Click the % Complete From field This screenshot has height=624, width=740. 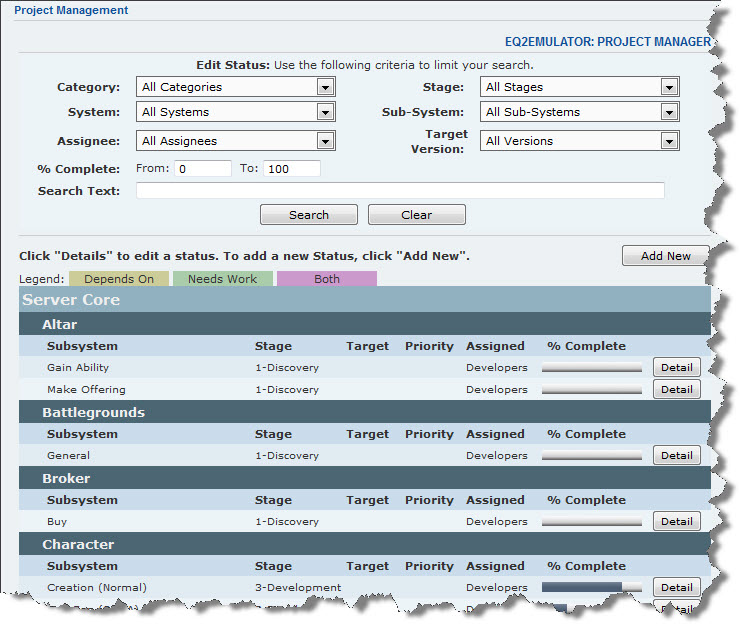click(203, 169)
